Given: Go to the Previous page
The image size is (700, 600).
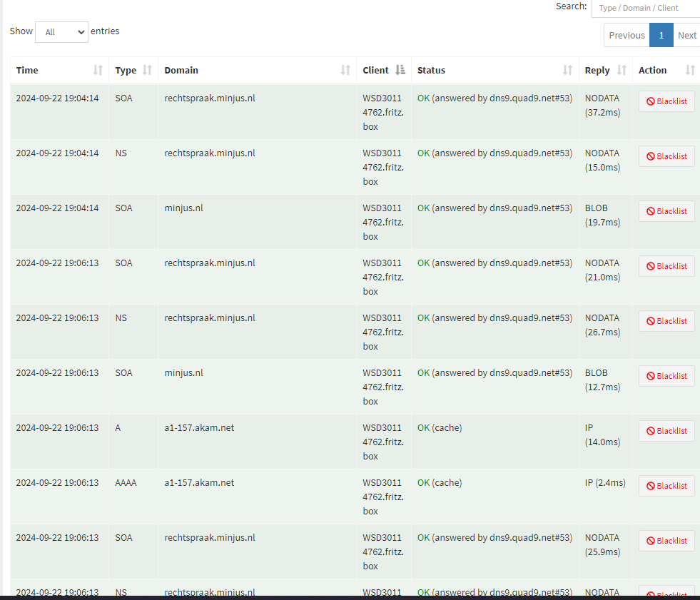Looking at the screenshot, I should coord(627,35).
